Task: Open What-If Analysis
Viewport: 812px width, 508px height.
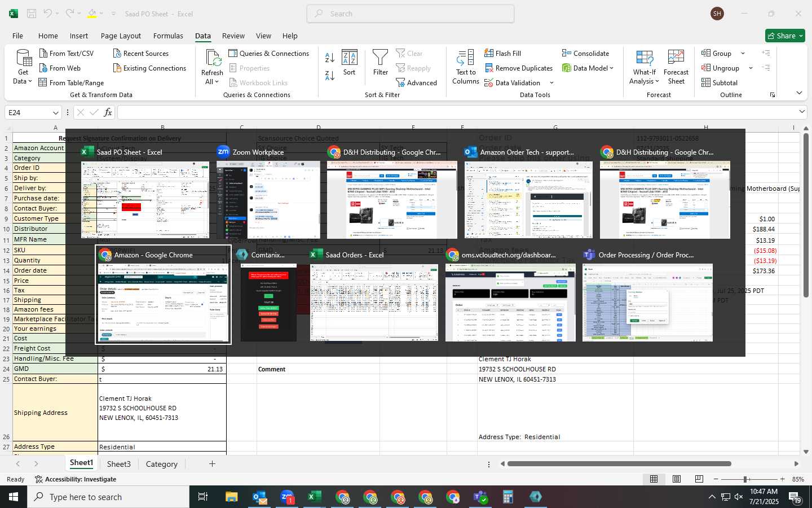Action: click(644, 67)
